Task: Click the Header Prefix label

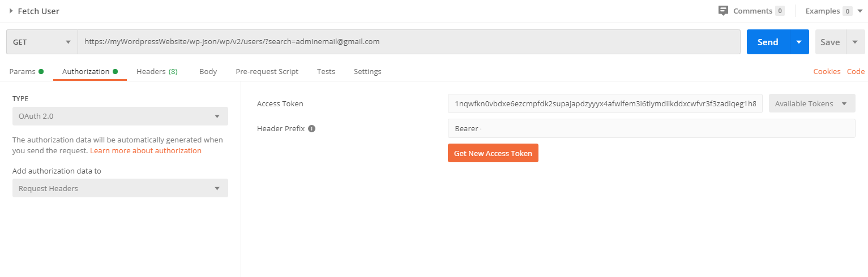Action: [x=281, y=128]
